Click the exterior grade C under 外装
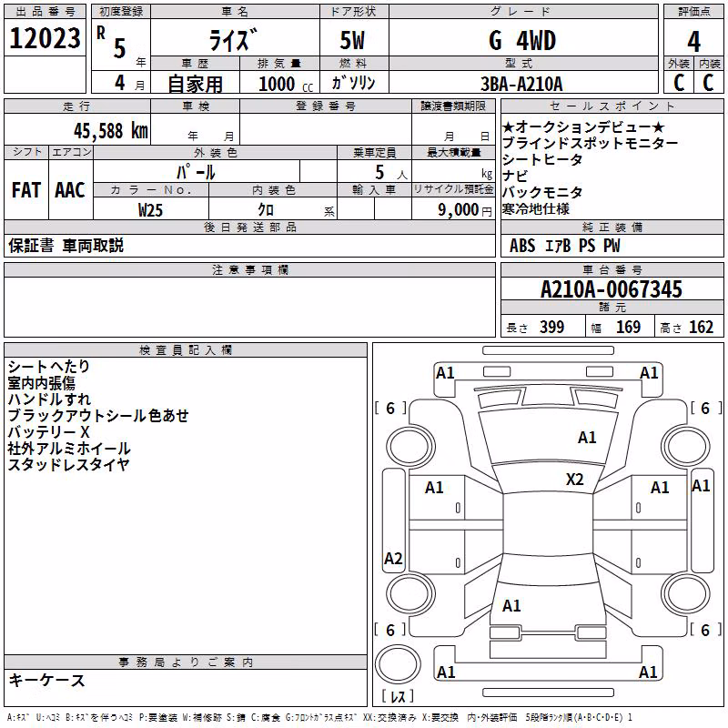The width and height of the screenshot is (728, 728). (679, 83)
